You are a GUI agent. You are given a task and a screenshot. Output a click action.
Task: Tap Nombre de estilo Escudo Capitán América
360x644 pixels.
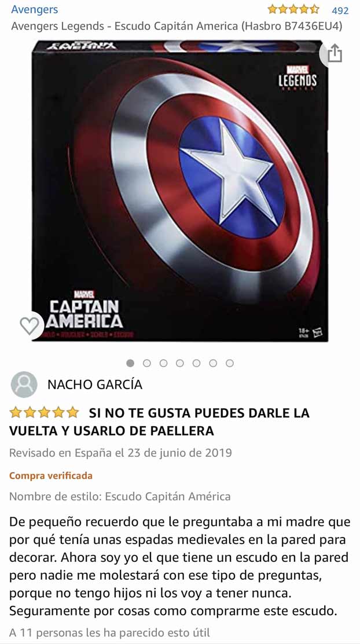click(x=120, y=496)
